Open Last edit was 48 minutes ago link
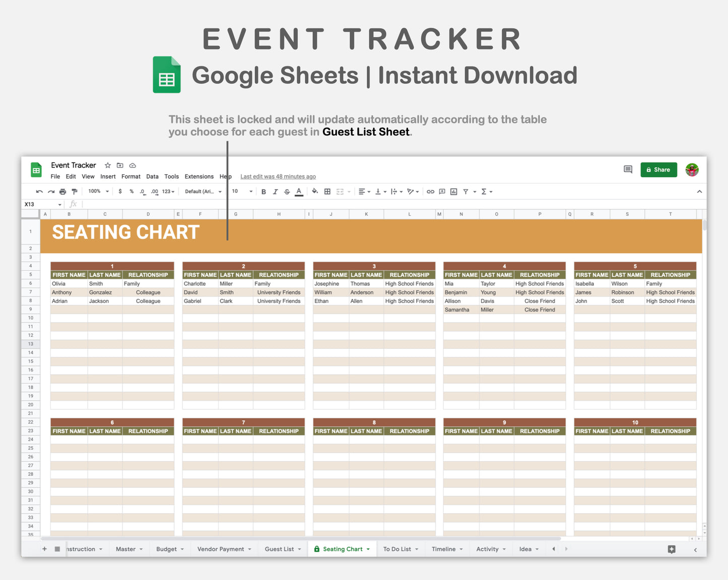Screen dimensions: 728x580 pos(278,176)
